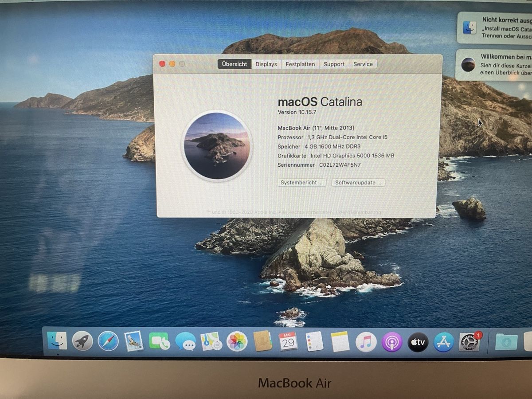Click serial number C02L72W4F5N7
This screenshot has width=532, height=399.
pos(340,165)
